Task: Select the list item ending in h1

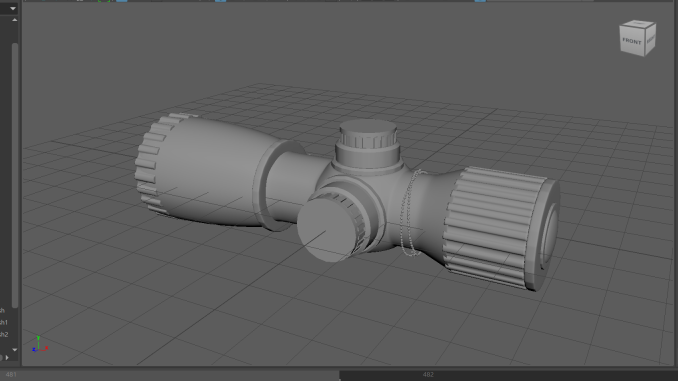Action: point(3,322)
